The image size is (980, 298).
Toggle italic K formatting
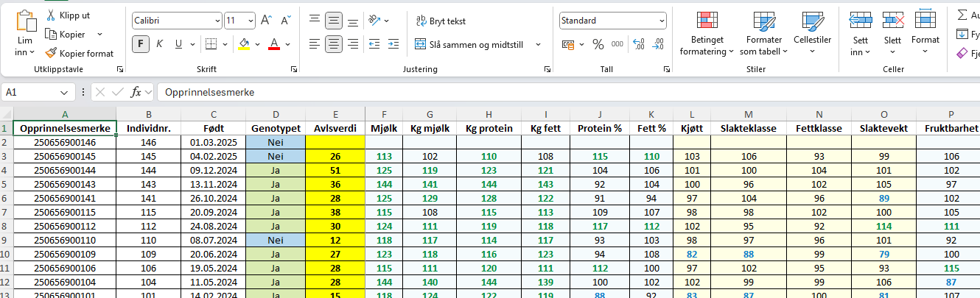point(159,44)
